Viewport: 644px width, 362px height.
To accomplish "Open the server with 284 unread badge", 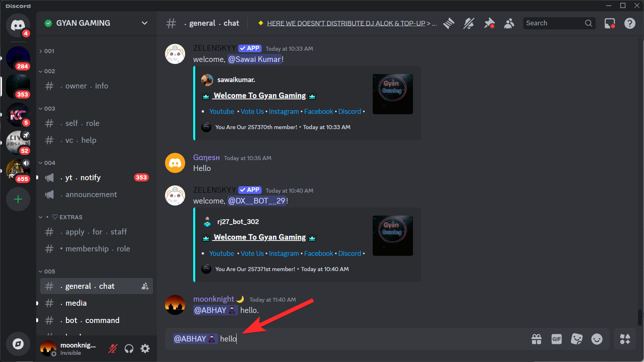I will pyautogui.click(x=18, y=58).
